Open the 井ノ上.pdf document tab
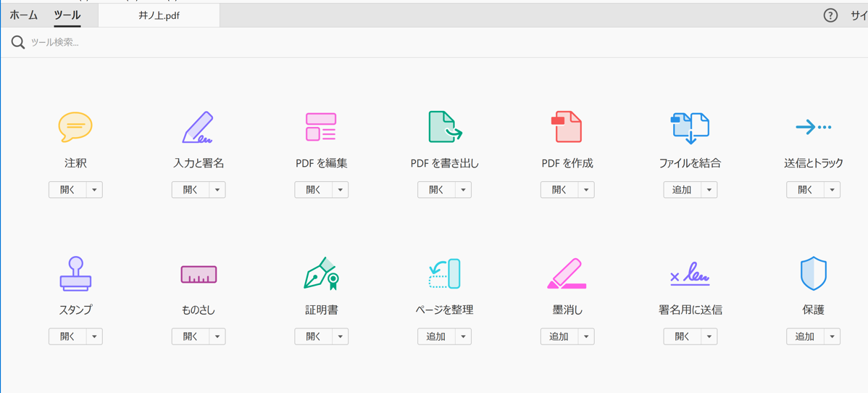Image resolution: width=868 pixels, height=393 pixels. (159, 16)
